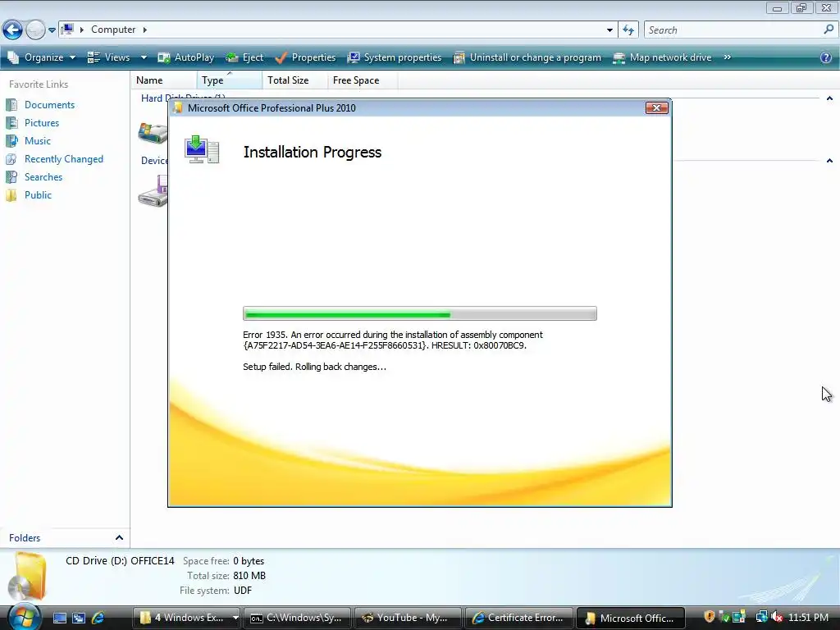Image resolution: width=840 pixels, height=630 pixels.
Task: Click the network tray icon
Action: [x=761, y=617]
